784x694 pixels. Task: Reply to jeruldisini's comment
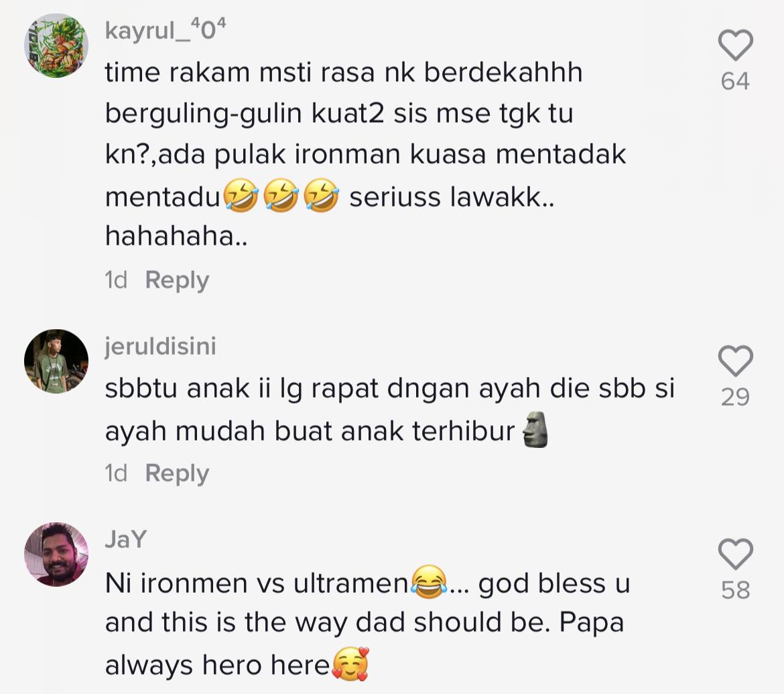click(x=177, y=473)
